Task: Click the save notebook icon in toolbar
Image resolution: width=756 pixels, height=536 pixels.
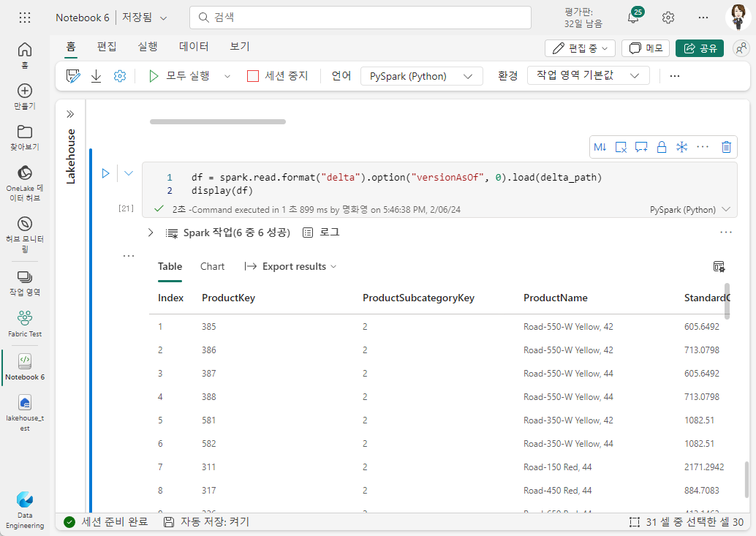Action: coord(73,76)
